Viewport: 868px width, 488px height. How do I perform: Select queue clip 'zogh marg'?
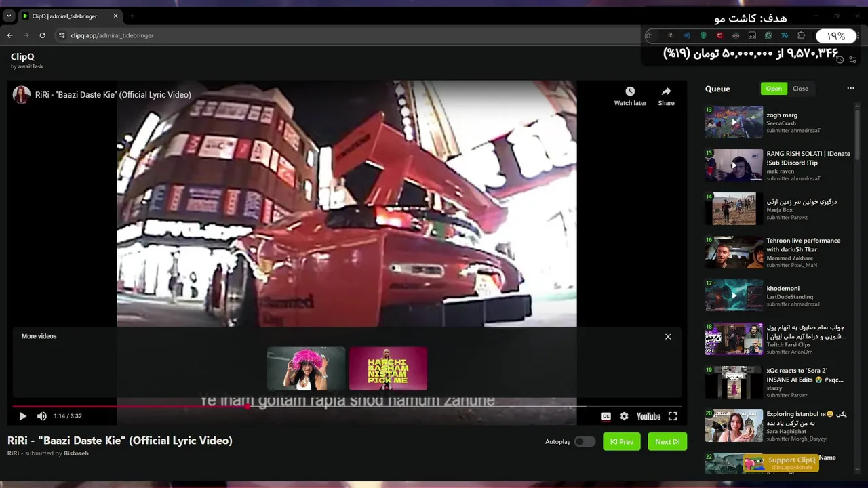[778, 122]
